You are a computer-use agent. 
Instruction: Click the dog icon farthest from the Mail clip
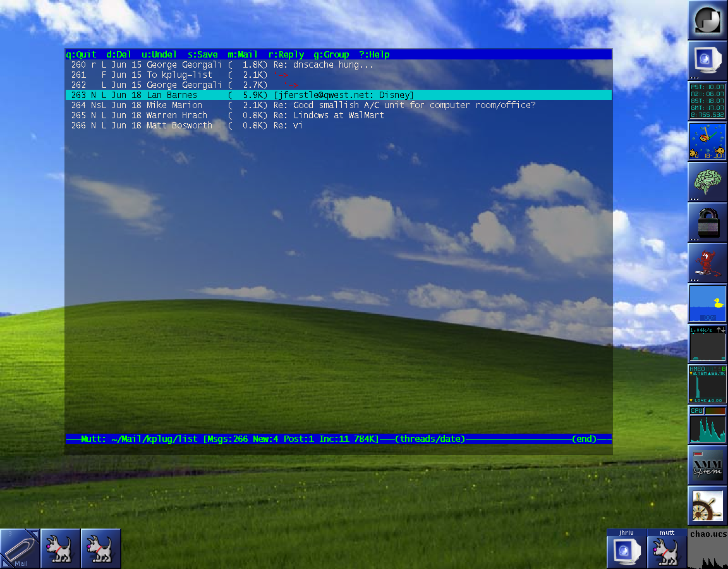[100, 549]
